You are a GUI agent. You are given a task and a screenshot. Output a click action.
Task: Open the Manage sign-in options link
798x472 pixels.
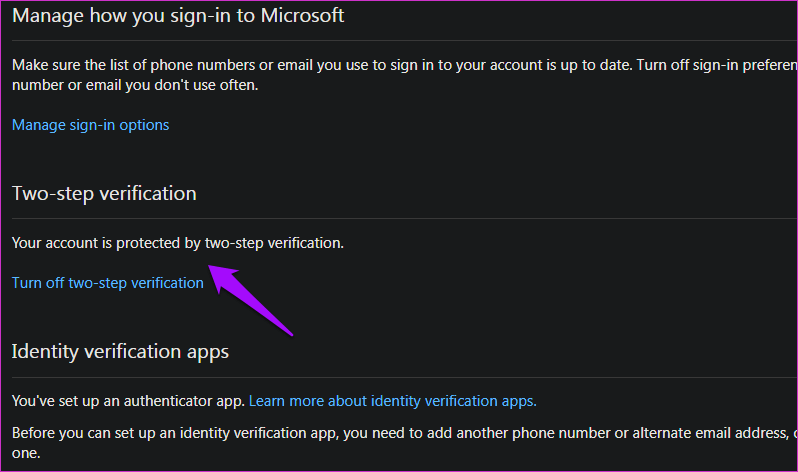pos(91,125)
